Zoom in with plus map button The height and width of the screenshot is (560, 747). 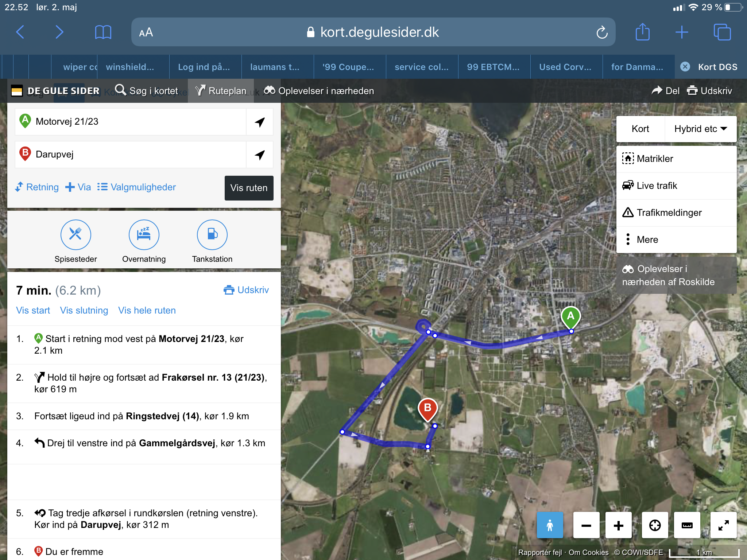click(618, 525)
